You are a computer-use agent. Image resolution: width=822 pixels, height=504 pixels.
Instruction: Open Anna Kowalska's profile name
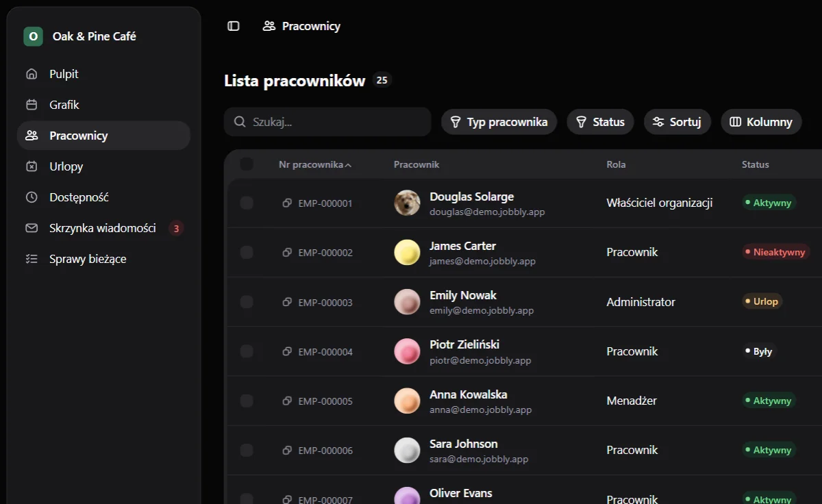(x=469, y=394)
